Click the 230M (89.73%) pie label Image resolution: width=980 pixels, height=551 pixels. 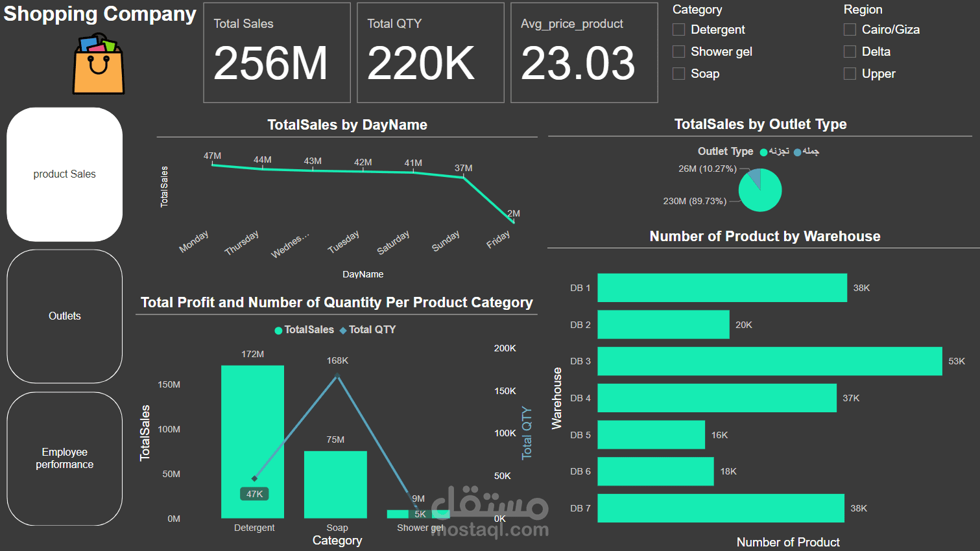[x=695, y=201]
